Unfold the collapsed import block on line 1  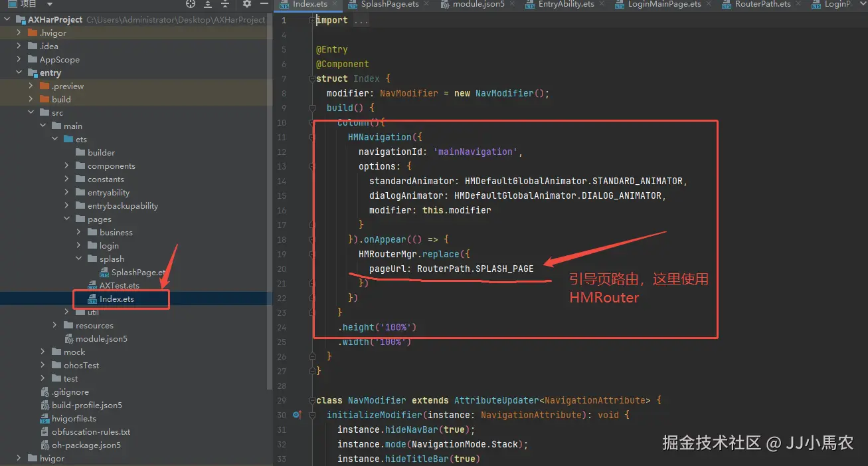(313, 20)
